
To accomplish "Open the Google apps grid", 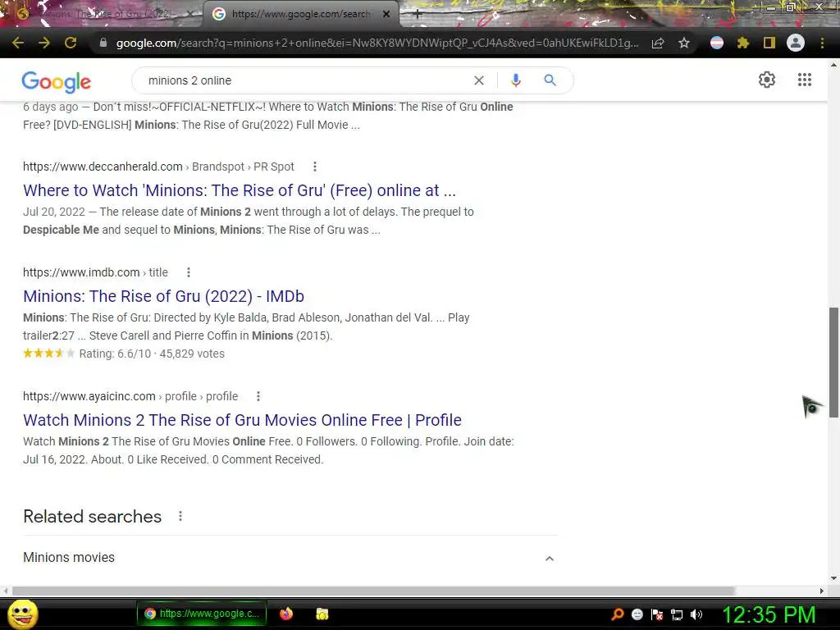I will (805, 80).
